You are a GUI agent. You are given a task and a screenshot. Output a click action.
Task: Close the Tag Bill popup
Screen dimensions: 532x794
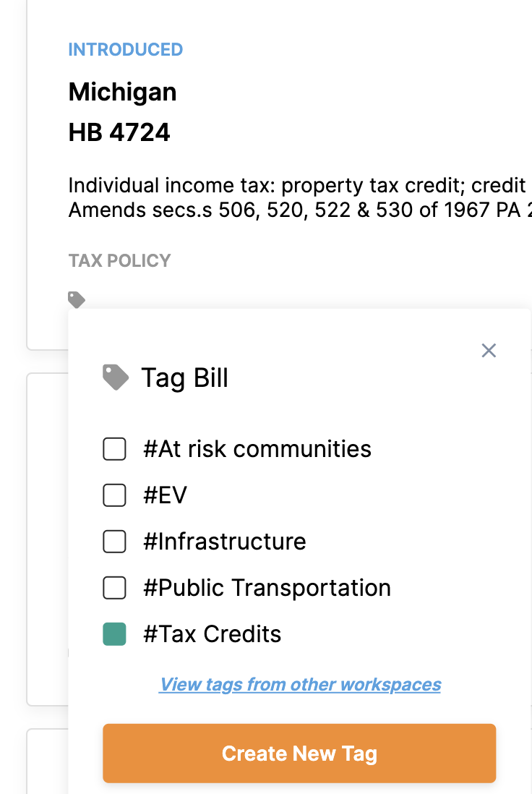pyautogui.click(x=489, y=351)
